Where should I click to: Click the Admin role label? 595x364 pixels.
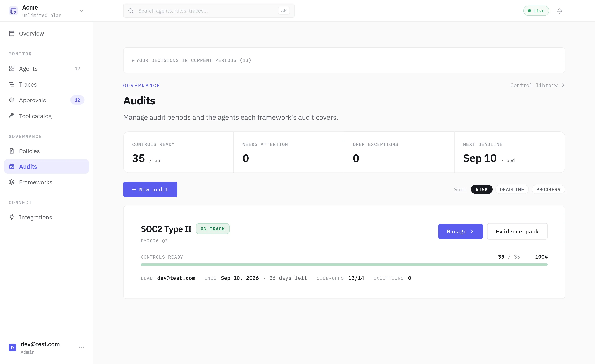27,352
